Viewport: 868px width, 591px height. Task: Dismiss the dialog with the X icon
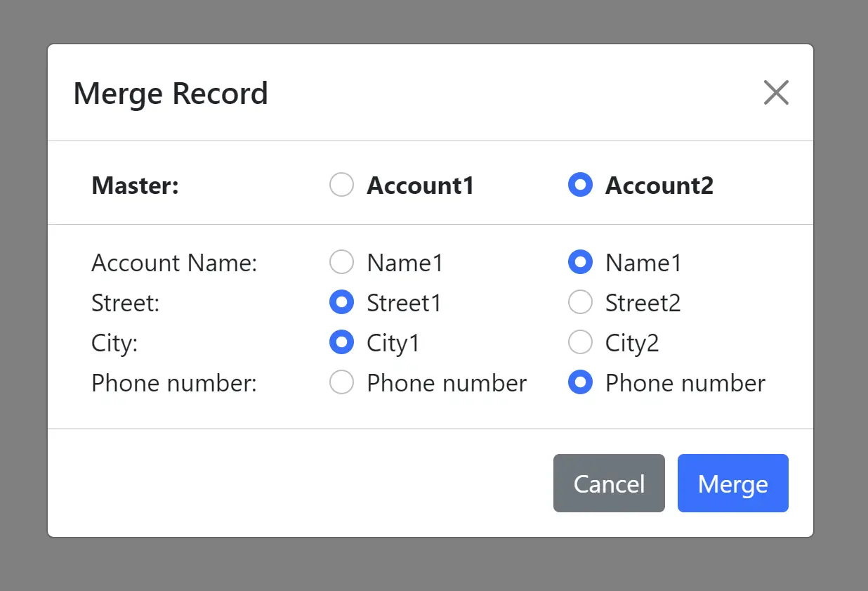tap(775, 92)
